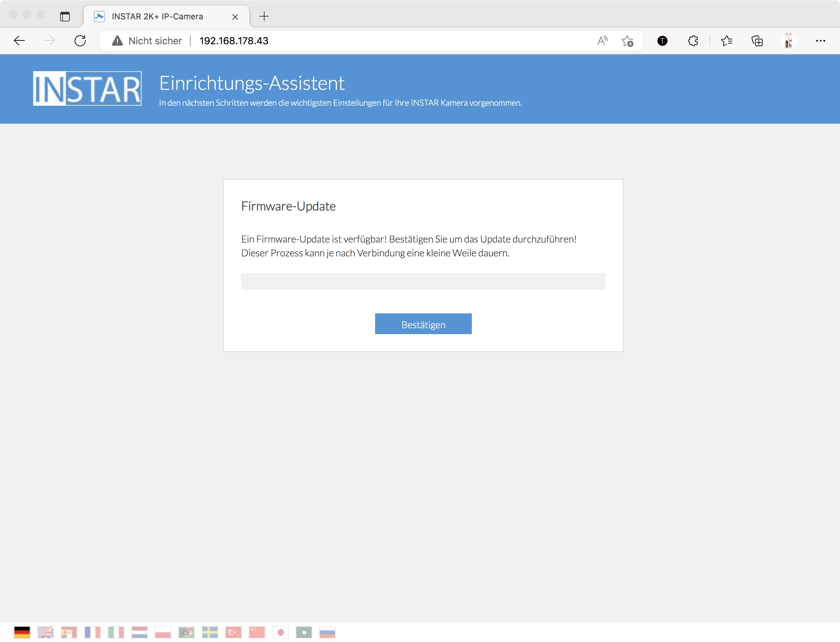Select the German flag language

point(22,632)
